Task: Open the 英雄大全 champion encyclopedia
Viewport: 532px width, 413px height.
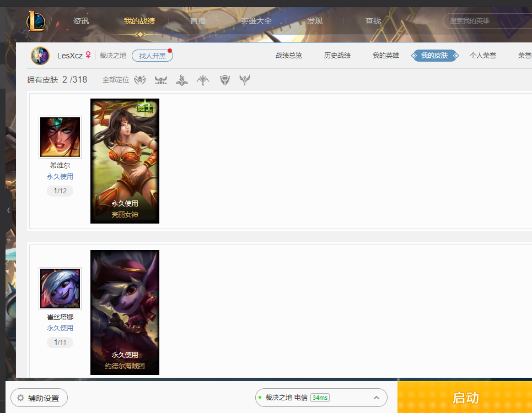Action: pos(256,21)
